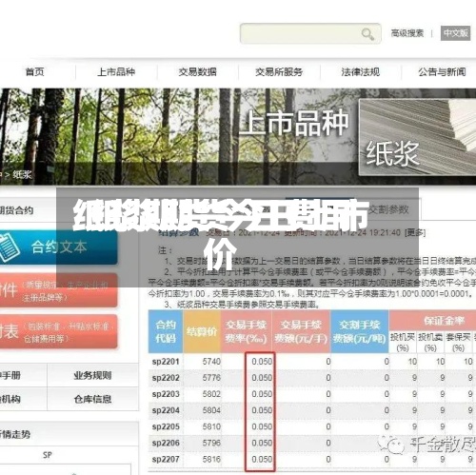Click the 0.050 fee rate in sp2204 row
476x475 pixels.
(x=262, y=410)
